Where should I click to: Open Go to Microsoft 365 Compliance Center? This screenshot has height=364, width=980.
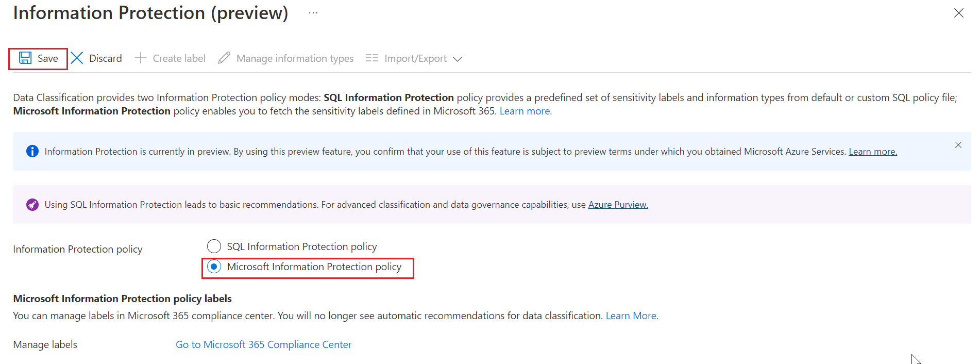[263, 344]
